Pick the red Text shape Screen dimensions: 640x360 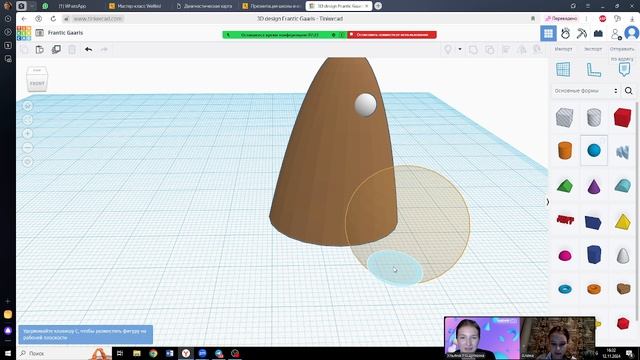click(565, 220)
